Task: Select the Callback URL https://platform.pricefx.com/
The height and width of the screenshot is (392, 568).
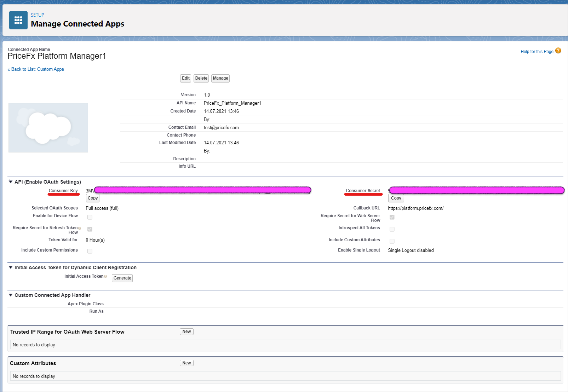Action: [x=416, y=208]
